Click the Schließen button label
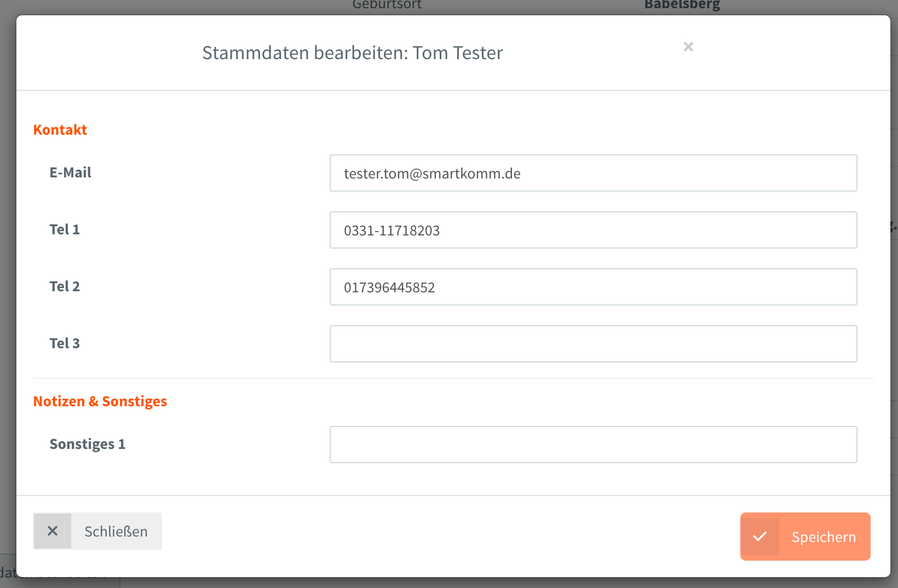The image size is (898, 588). click(116, 532)
